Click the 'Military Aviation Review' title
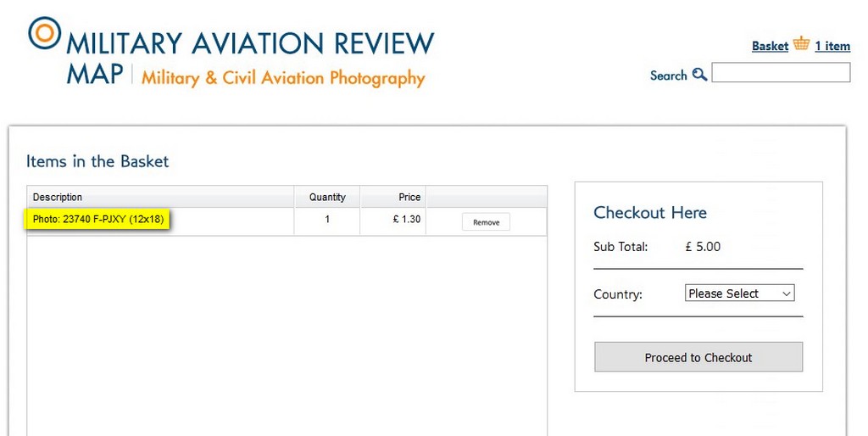The width and height of the screenshot is (868, 436). click(x=250, y=43)
